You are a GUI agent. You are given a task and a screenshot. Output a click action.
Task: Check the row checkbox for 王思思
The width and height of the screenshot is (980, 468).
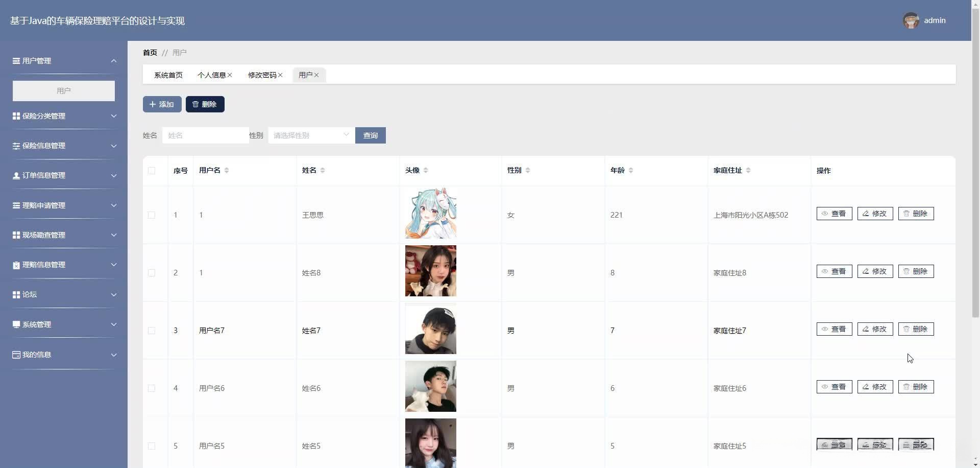tap(152, 215)
